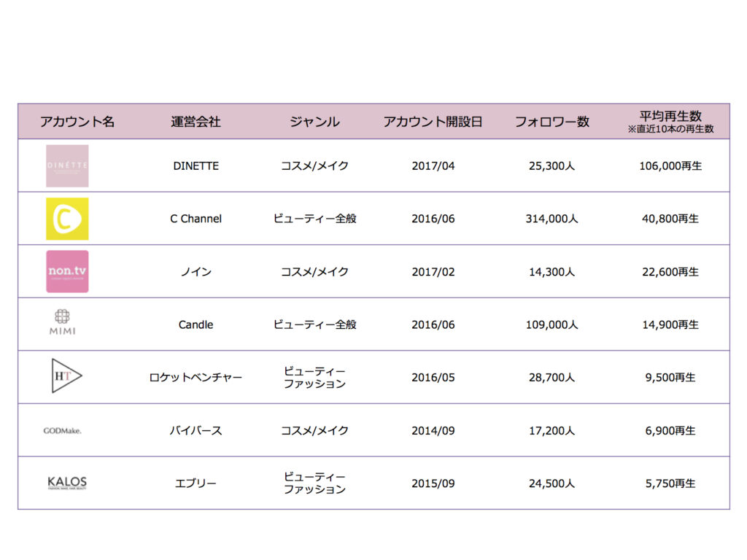The width and height of the screenshot is (747, 560).
Task: Click the C Channel company name
Action: click(196, 219)
